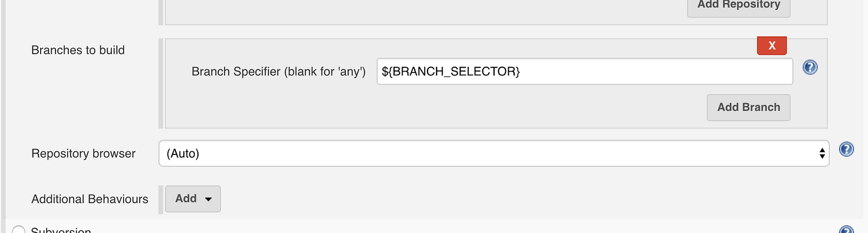Click the Additional Behaviours label
This screenshot has height=233, width=868.
click(90, 199)
